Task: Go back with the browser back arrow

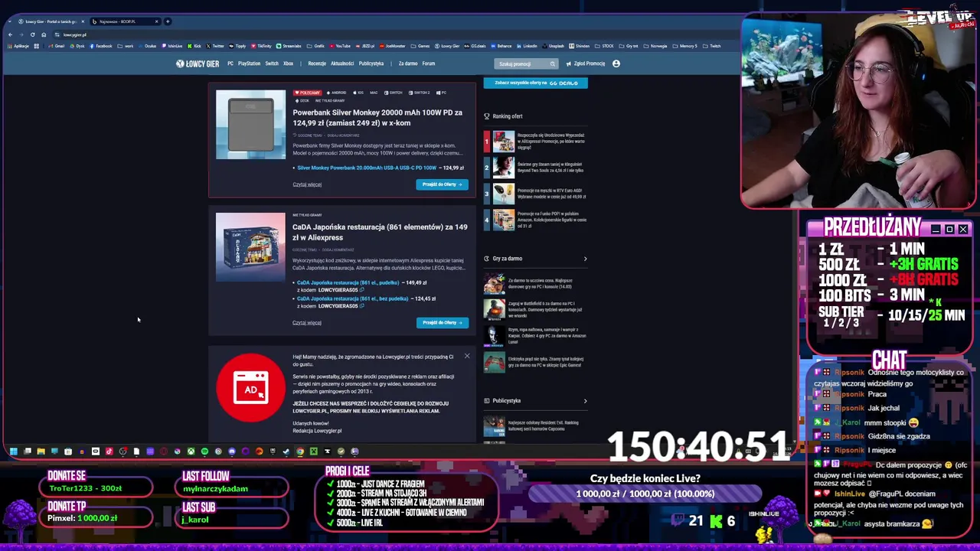Action: [x=10, y=34]
